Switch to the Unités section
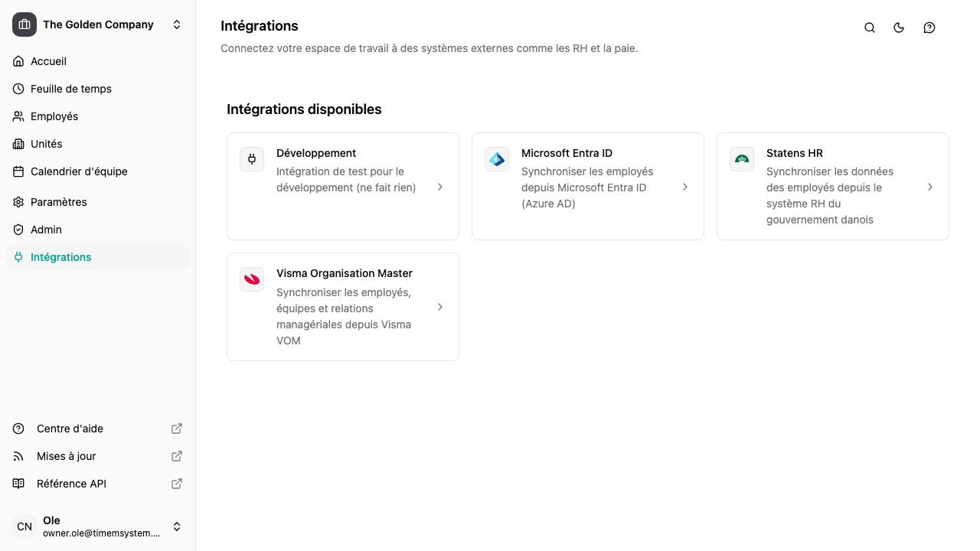 (x=46, y=144)
